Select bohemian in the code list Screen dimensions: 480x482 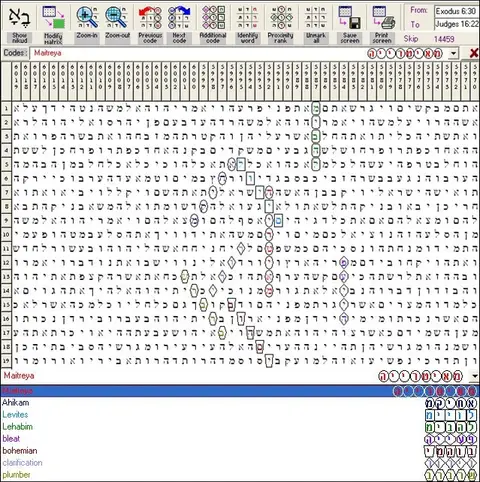pyautogui.click(x=19, y=451)
